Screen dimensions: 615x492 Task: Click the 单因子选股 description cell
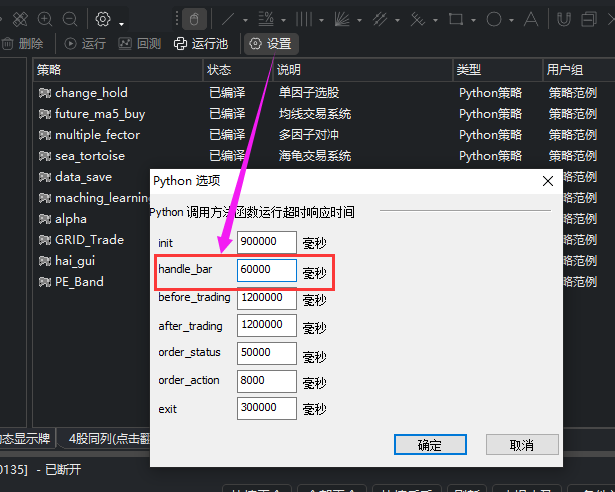tap(309, 93)
